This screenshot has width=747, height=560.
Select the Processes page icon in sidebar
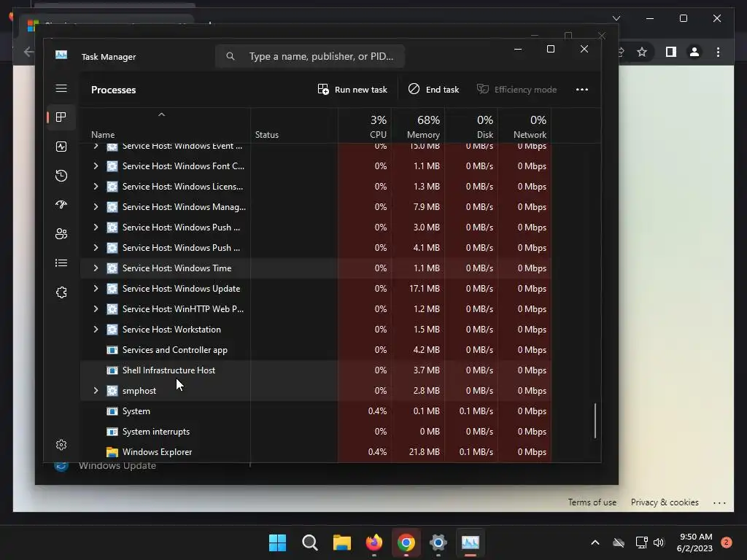click(61, 117)
